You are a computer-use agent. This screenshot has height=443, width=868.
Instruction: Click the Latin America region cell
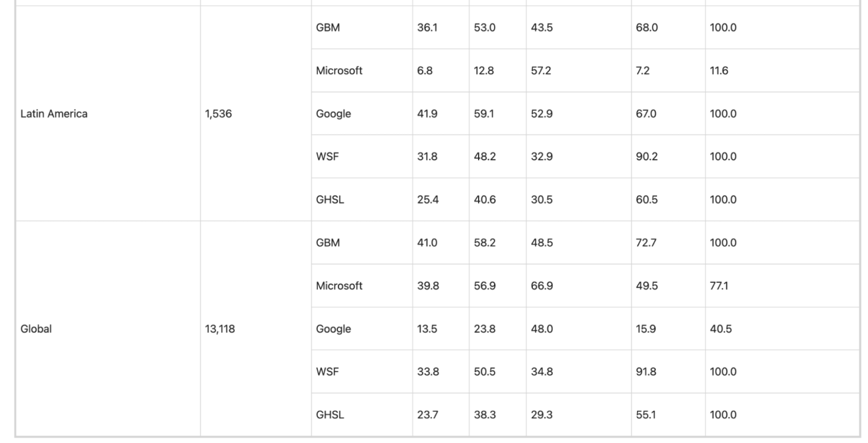54,114
